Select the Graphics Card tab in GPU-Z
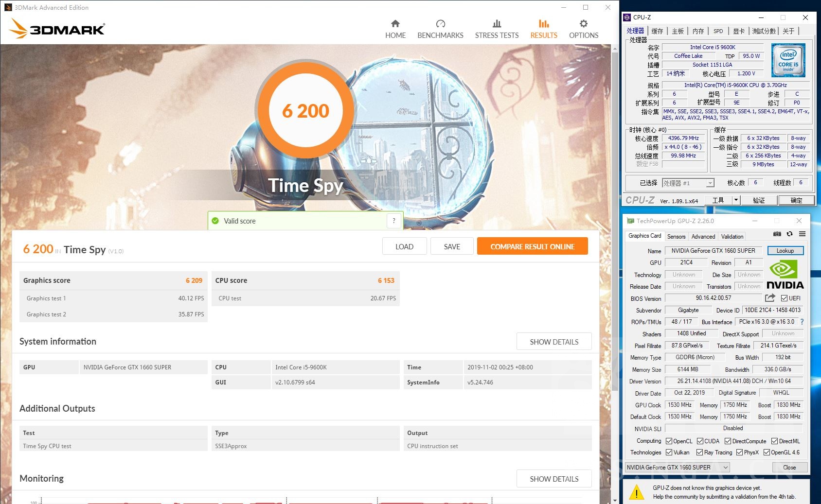Screen dimensions: 821x504 point(644,236)
